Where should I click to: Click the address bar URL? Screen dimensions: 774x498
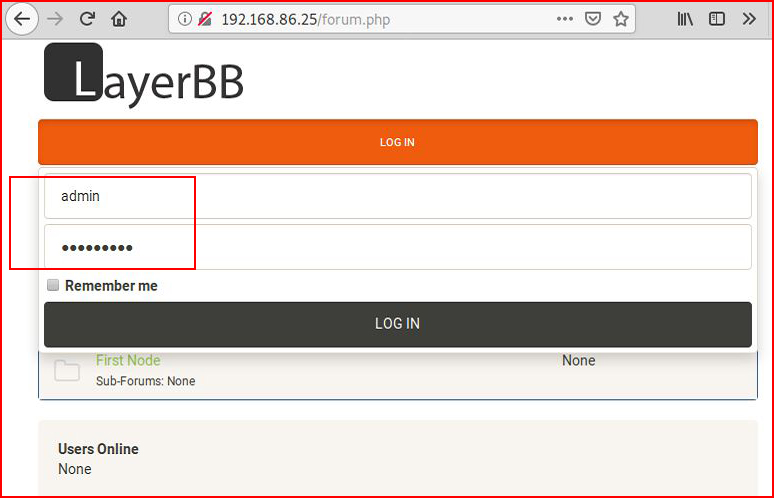(306, 19)
